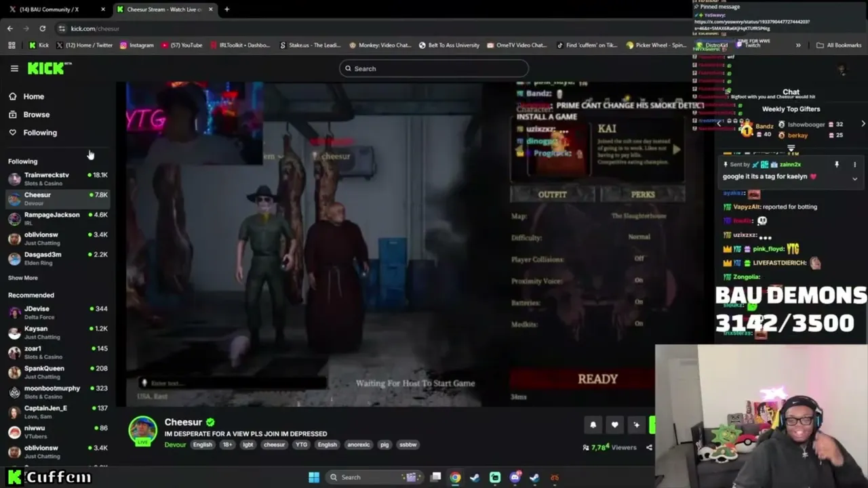The width and height of the screenshot is (868, 488).
Task: Open the Home / Twitter bookmark
Action: (x=84, y=45)
